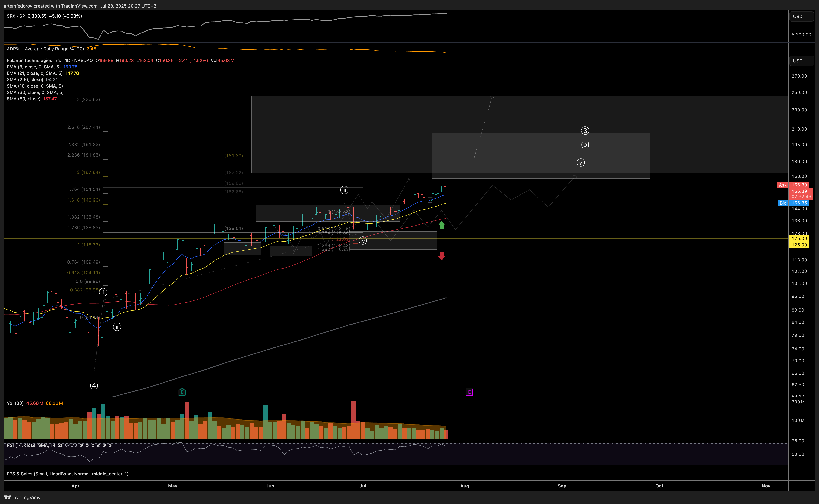Image resolution: width=819 pixels, height=504 pixels.
Task: Click the green earnings E marker in May
Action: point(182,392)
